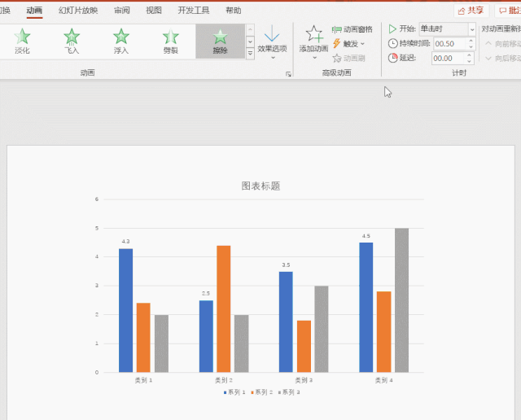This screenshot has width=521, height=420.
Task: Open the 动画窗格 animation pane
Action: [352, 29]
